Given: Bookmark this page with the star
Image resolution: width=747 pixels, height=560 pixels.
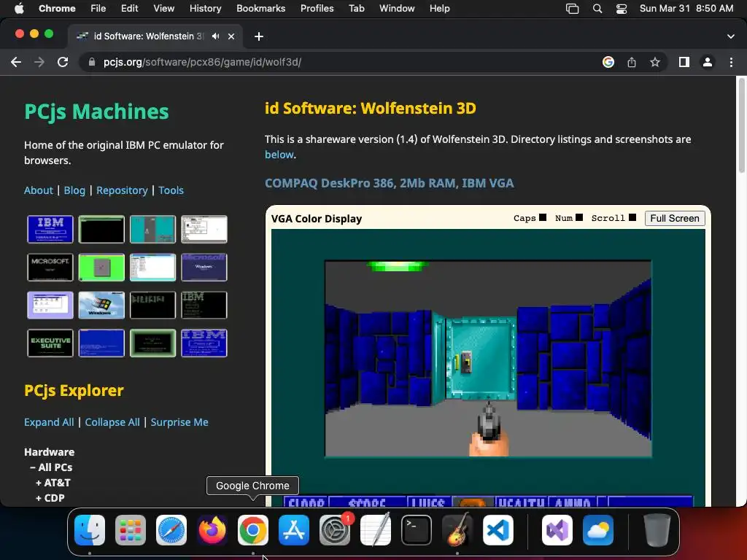Looking at the screenshot, I should coord(655,62).
